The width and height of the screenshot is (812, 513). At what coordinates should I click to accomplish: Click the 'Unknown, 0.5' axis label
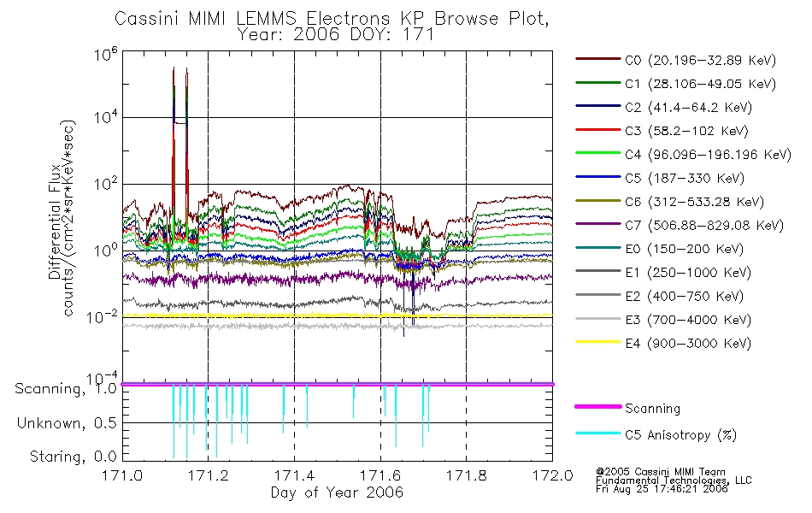pyautogui.click(x=67, y=423)
